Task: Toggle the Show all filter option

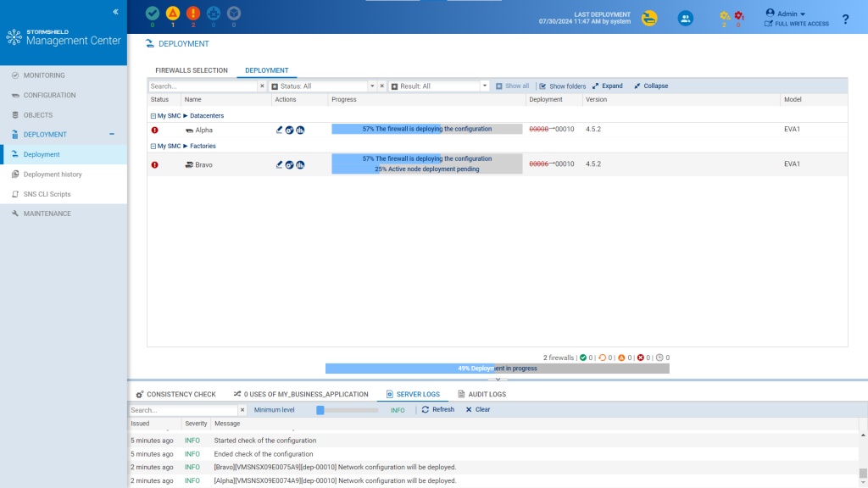Action: pos(512,86)
